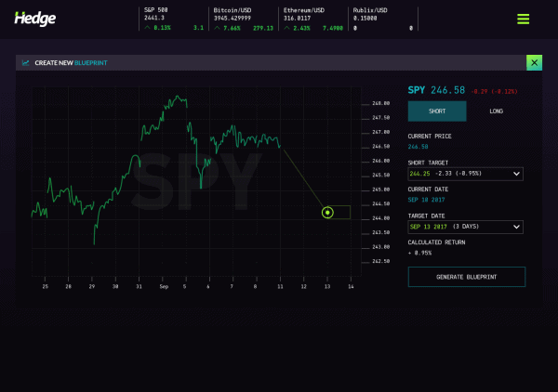Click the Ethereum/USD up arrow indicator

click(286, 27)
